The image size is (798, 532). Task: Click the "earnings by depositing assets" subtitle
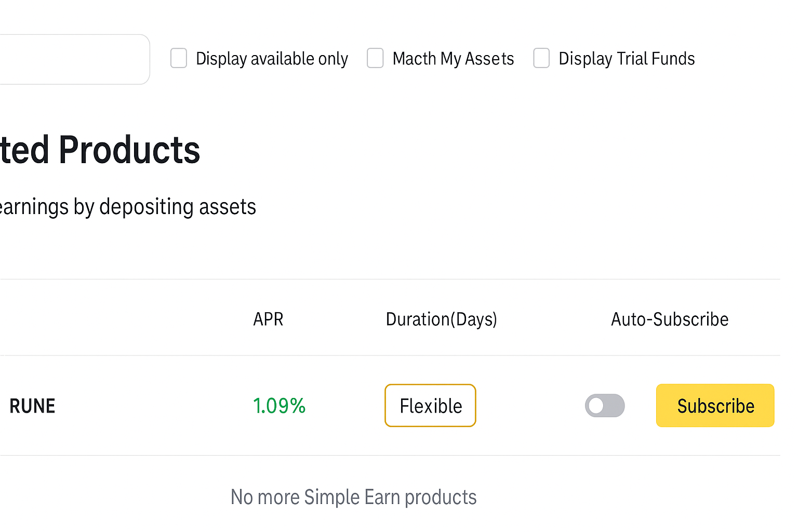click(127, 207)
